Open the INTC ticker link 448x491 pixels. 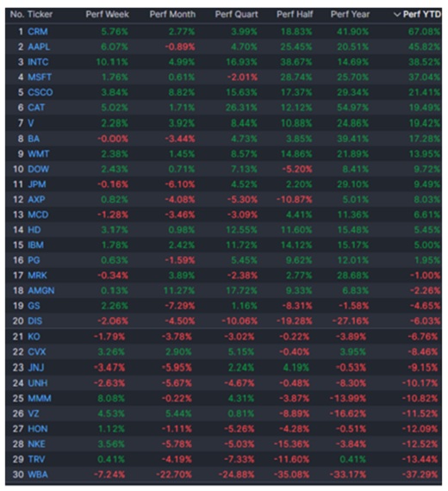[x=38, y=62]
